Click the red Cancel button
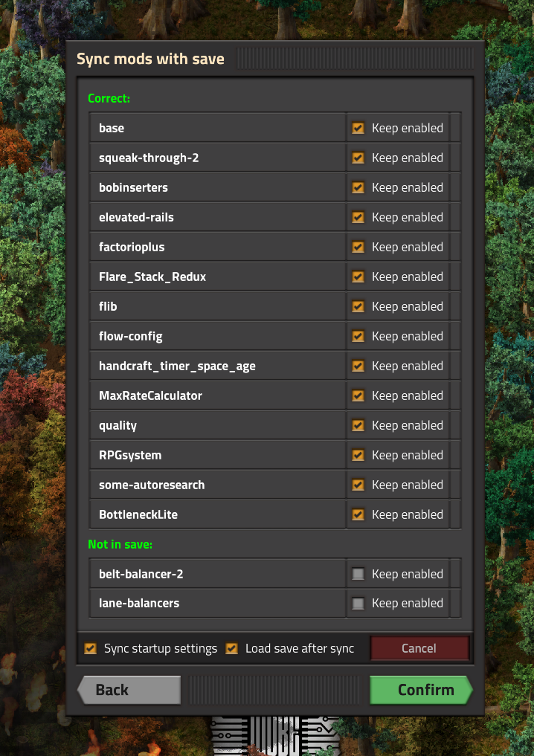This screenshot has height=756, width=534. (419, 648)
